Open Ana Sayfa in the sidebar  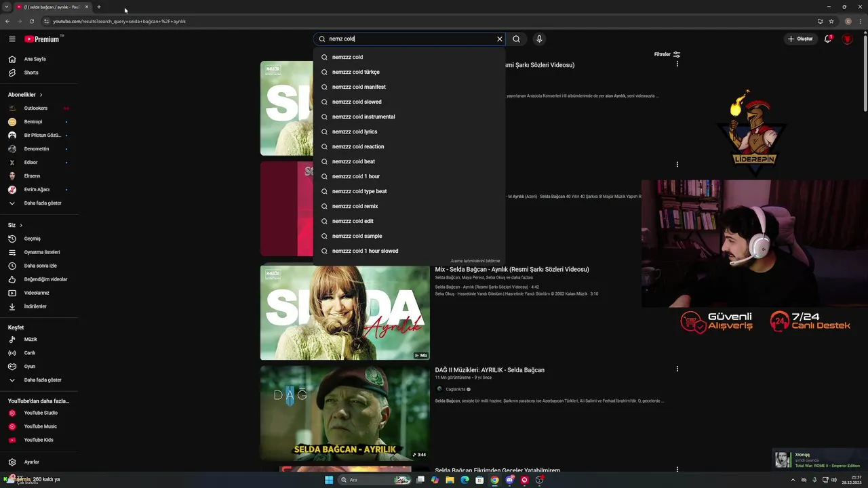tap(39, 59)
